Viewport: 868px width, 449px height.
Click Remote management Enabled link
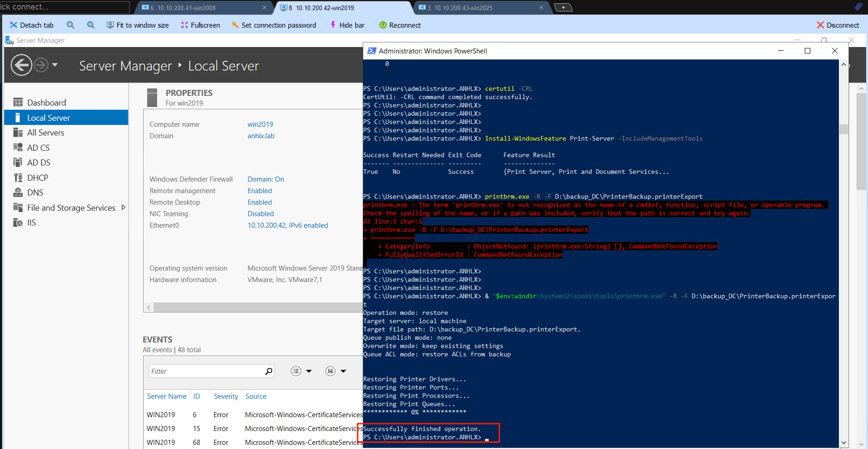(260, 190)
